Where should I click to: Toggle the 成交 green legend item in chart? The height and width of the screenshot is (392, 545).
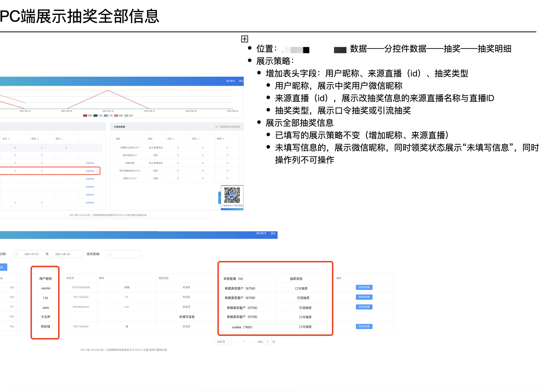coord(129,116)
